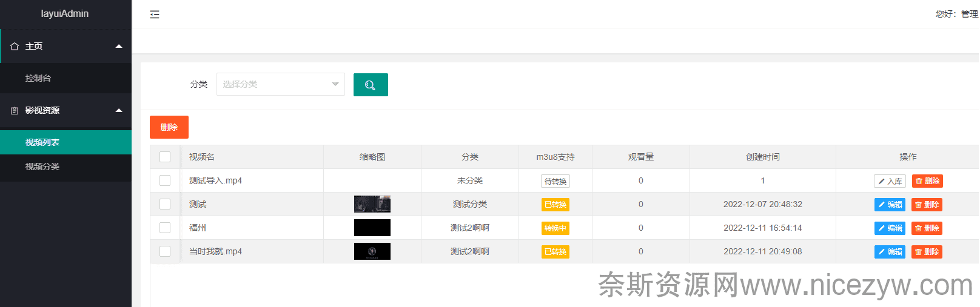
Task: Delete the 测试导入.mp4 row
Action: [927, 181]
